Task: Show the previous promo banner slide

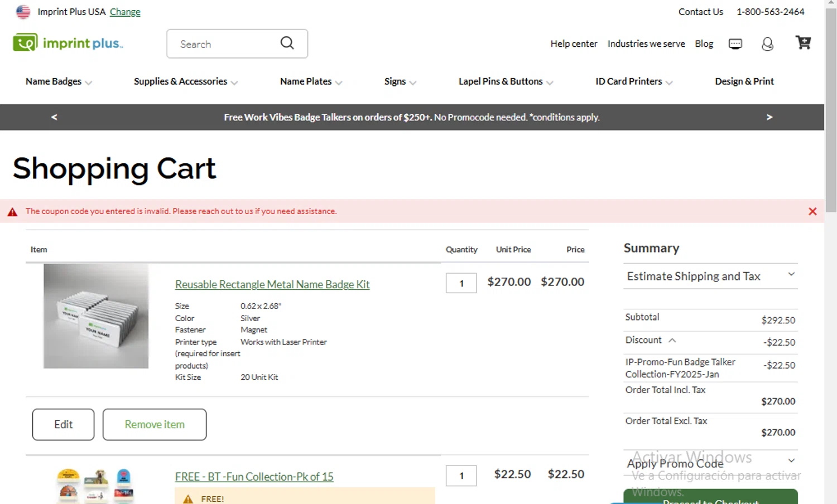Action: (54, 117)
